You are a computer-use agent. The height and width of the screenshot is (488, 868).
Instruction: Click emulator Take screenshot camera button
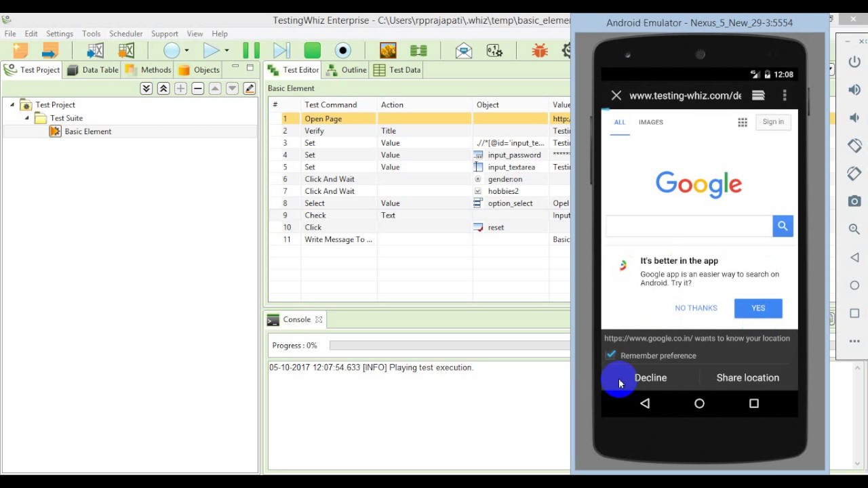click(x=854, y=201)
